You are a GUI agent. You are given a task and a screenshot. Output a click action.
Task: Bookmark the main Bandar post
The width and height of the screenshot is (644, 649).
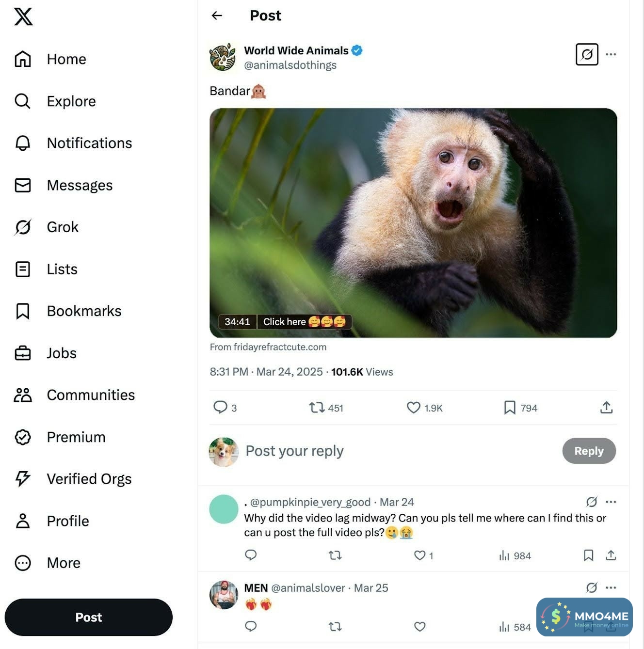510,408
